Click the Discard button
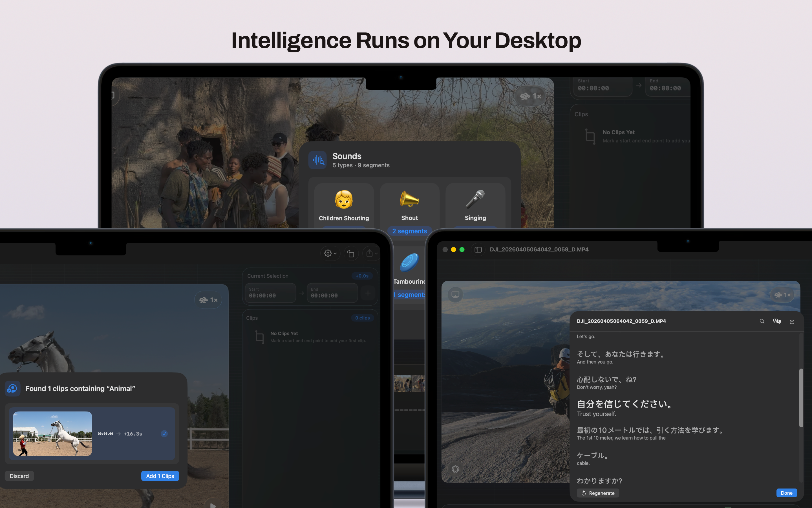This screenshot has height=508, width=812. (19, 476)
